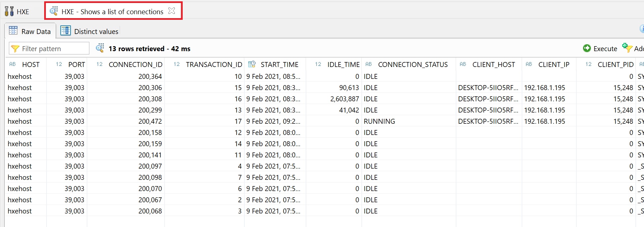Click the filter funnel icon
Image resolution: width=644 pixels, height=227 pixels.
click(x=15, y=49)
